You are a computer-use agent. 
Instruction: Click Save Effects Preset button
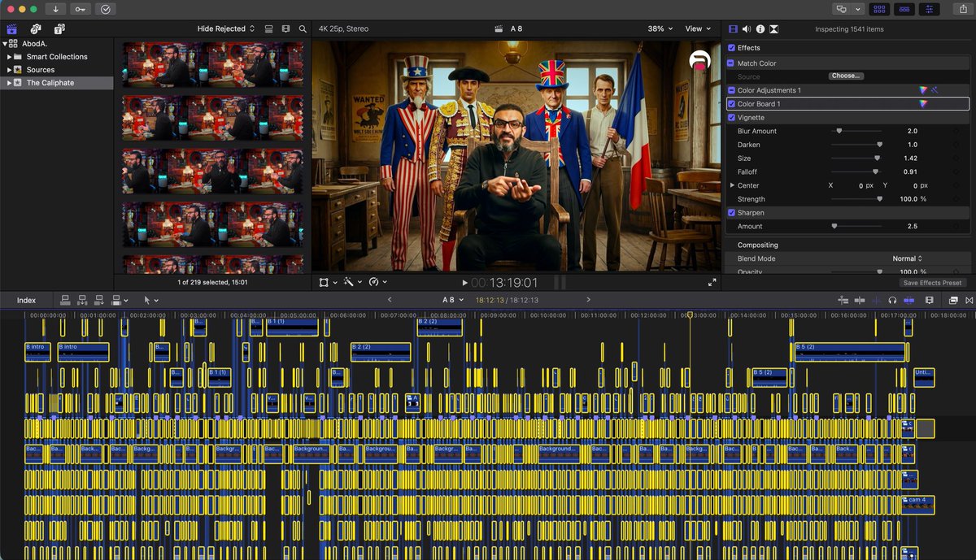pyautogui.click(x=932, y=283)
